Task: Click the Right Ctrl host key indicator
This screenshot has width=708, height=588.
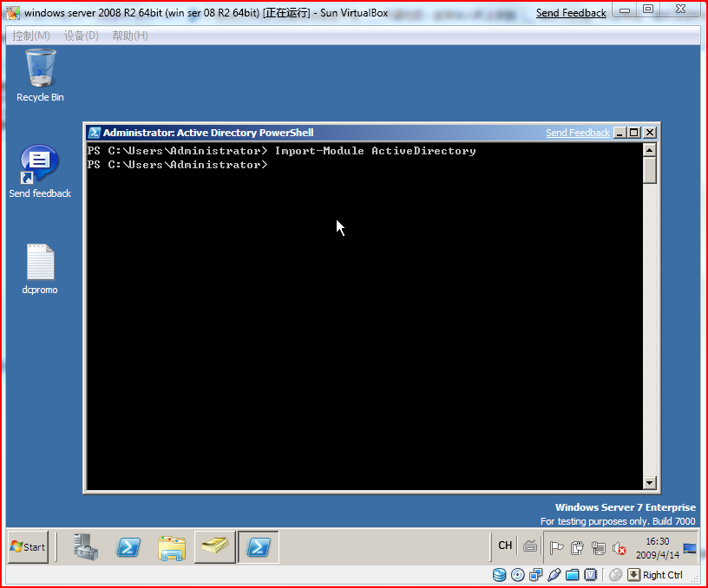Action: pyautogui.click(x=656, y=574)
